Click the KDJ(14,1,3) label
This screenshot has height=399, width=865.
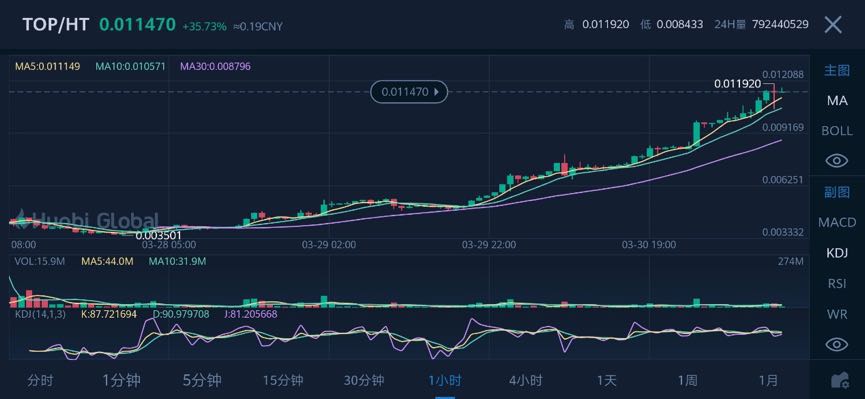click(40, 314)
